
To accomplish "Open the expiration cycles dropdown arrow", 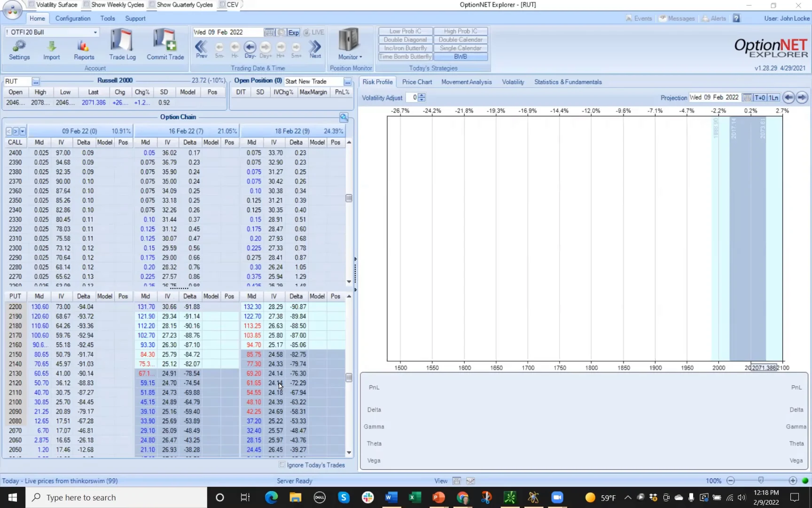I will point(23,131).
